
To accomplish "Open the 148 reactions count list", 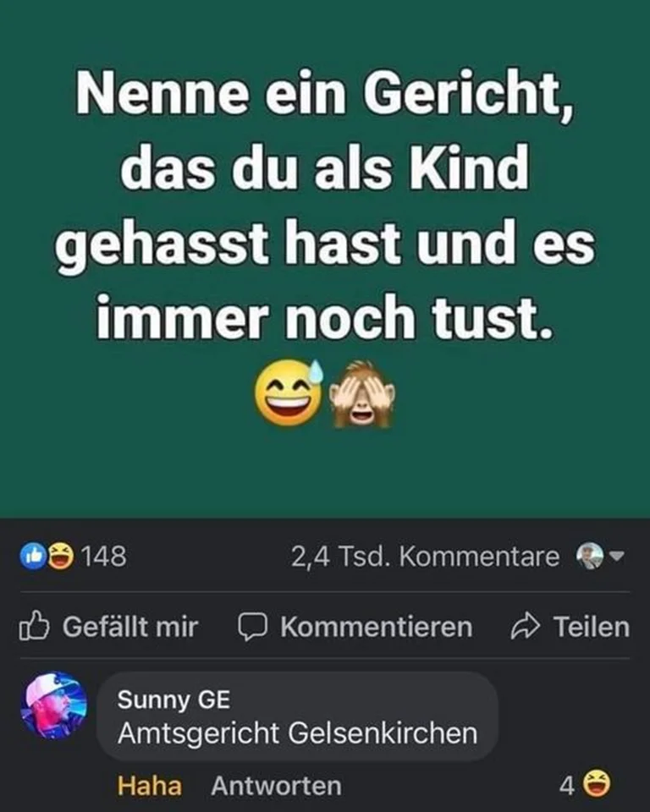I will (103, 557).
